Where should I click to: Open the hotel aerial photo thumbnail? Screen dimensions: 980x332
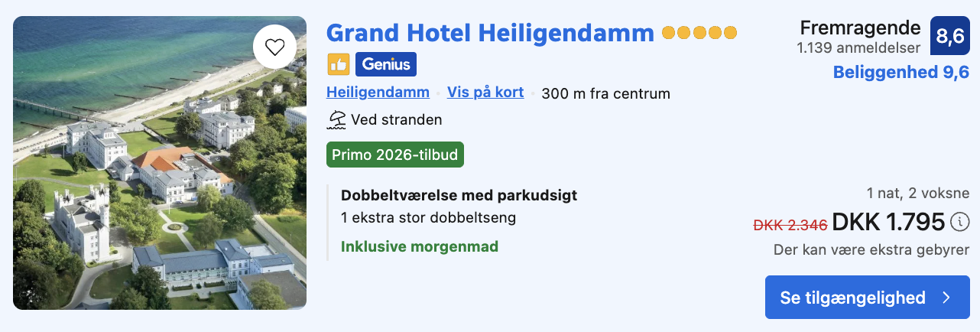160,163
